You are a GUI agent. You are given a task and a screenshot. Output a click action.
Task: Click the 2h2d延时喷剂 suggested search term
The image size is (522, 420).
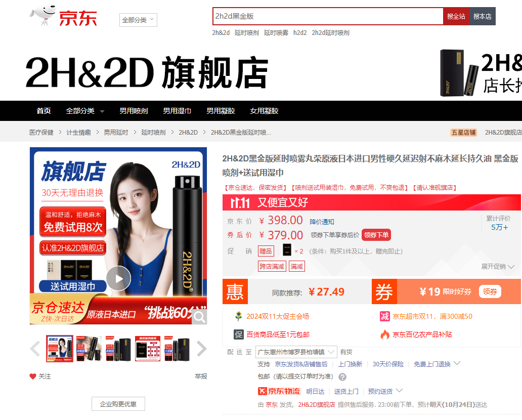point(331,33)
